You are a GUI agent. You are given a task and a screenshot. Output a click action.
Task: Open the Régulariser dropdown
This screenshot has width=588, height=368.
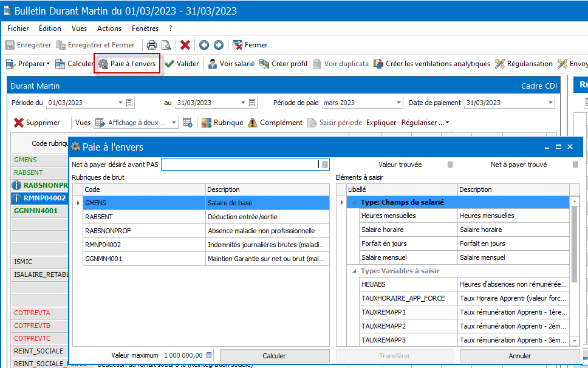(x=425, y=123)
